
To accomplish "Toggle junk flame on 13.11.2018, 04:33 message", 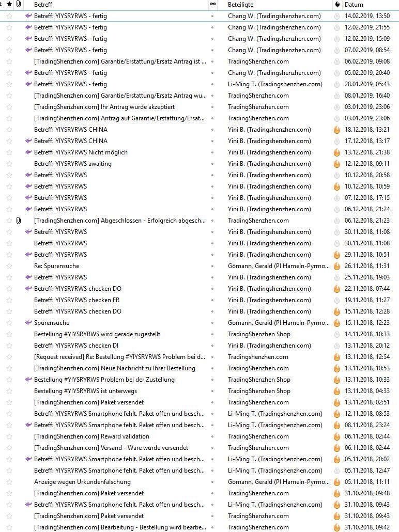I will 337,391.
